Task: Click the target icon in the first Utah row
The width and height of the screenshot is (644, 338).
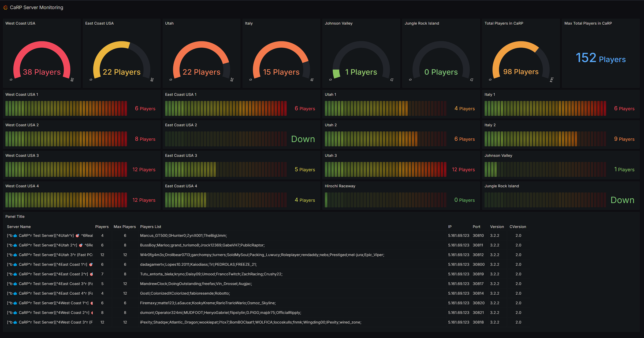Action: click(77, 236)
